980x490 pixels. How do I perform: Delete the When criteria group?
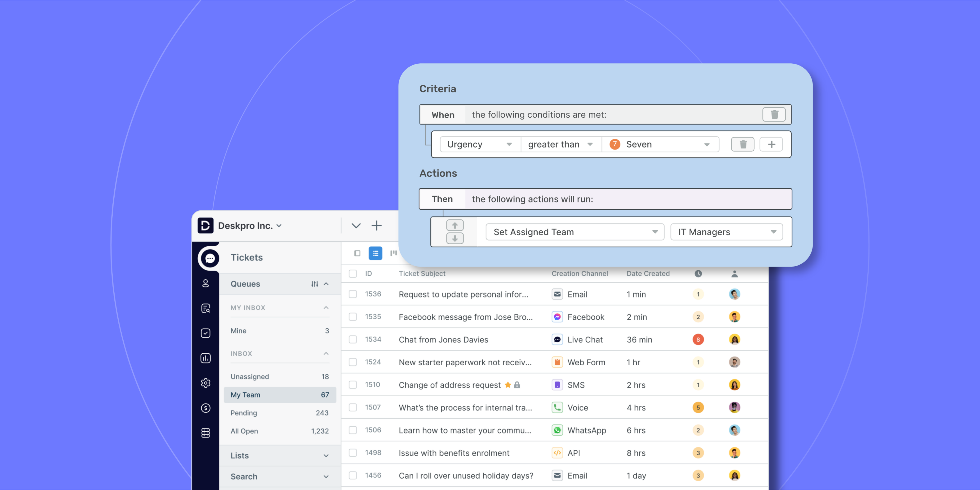click(774, 115)
